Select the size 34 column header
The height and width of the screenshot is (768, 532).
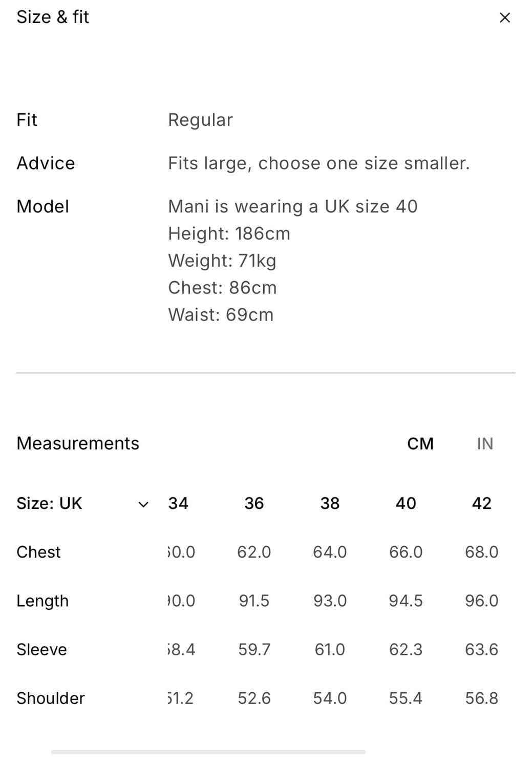coord(178,503)
